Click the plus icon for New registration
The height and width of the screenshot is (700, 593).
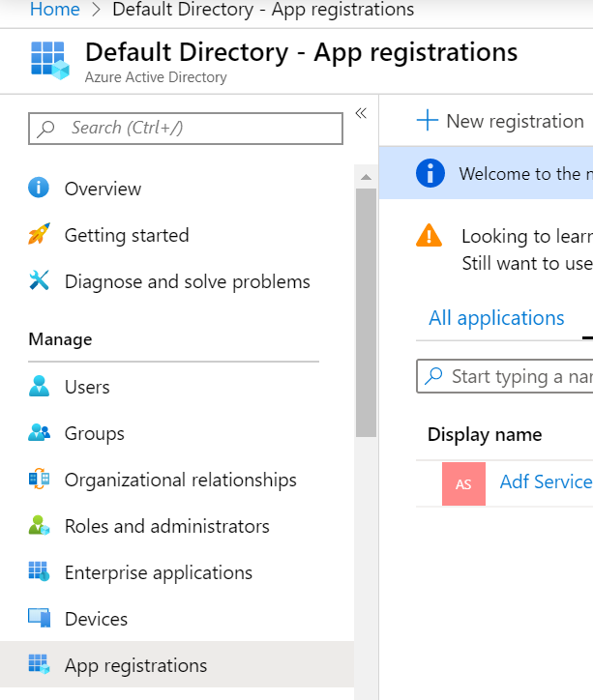pos(428,120)
